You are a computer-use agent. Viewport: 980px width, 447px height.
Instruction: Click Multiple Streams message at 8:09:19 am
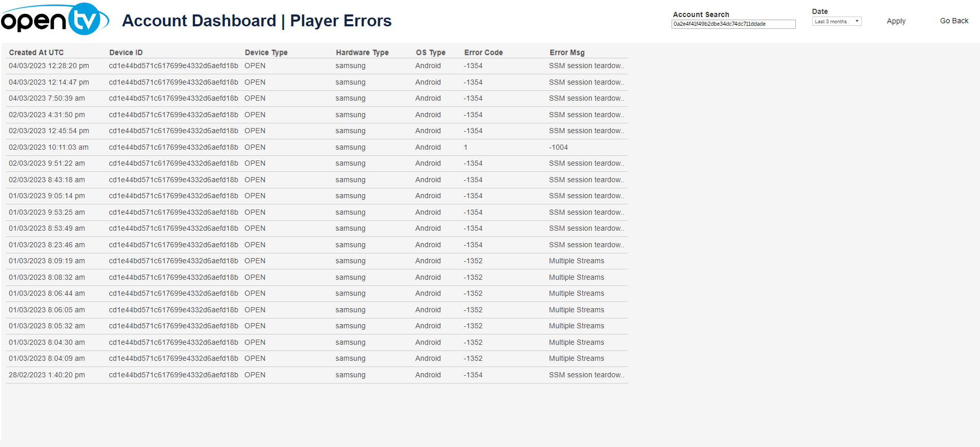pos(576,261)
